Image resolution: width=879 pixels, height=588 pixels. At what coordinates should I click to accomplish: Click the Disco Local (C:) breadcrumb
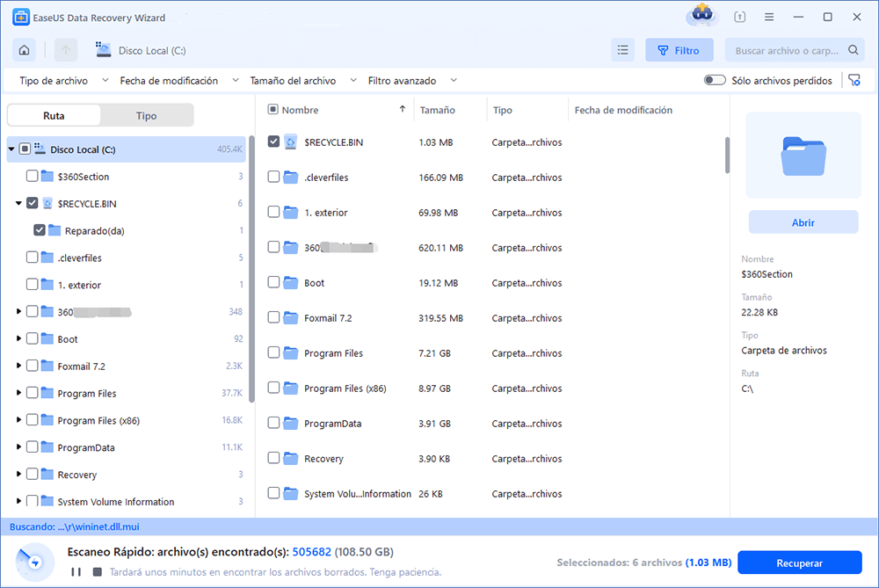click(152, 50)
